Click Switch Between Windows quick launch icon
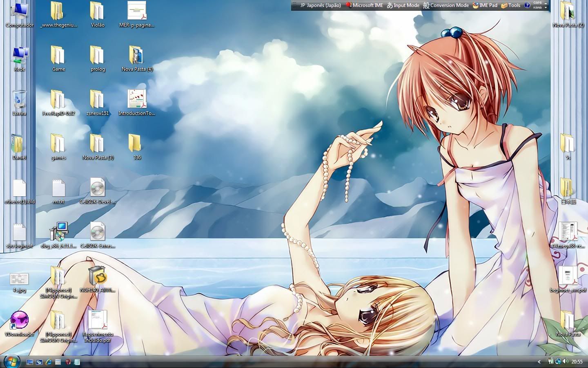This screenshot has height=368, width=588. point(39,362)
